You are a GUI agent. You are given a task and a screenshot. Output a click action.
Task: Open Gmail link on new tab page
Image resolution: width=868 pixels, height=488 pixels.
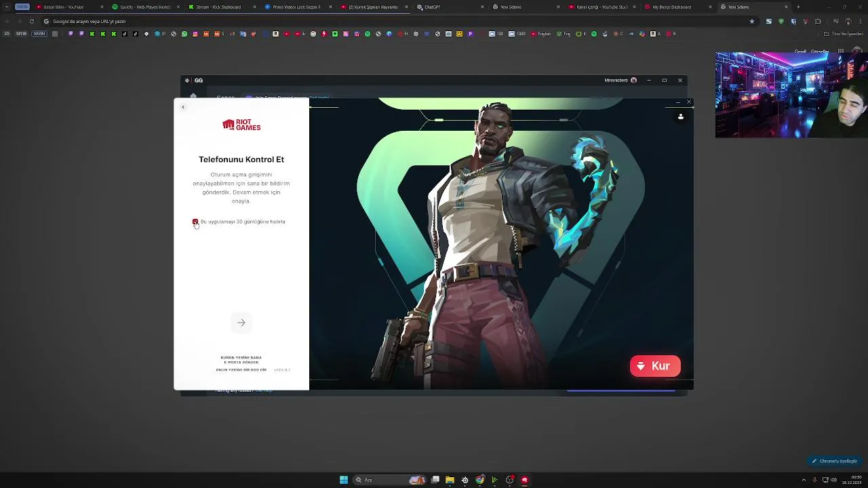pyautogui.click(x=800, y=52)
